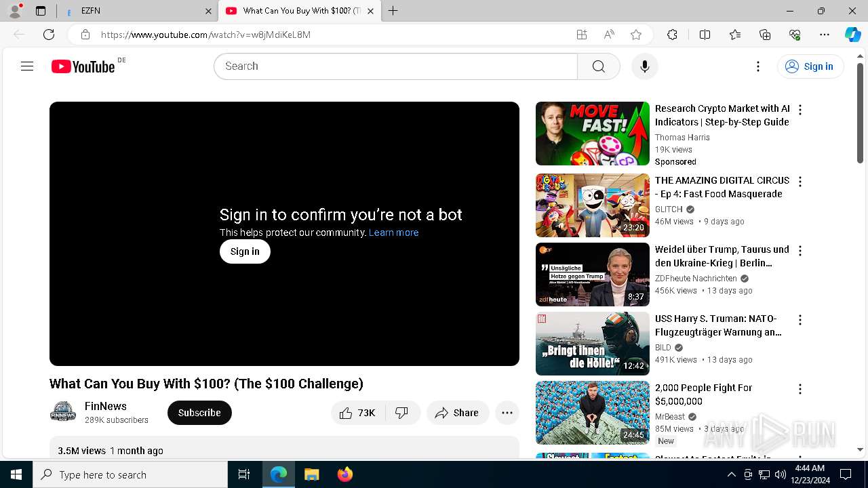The width and height of the screenshot is (868, 488).
Task: Open USS Harry S. Truman thumbnail
Action: 593,344
